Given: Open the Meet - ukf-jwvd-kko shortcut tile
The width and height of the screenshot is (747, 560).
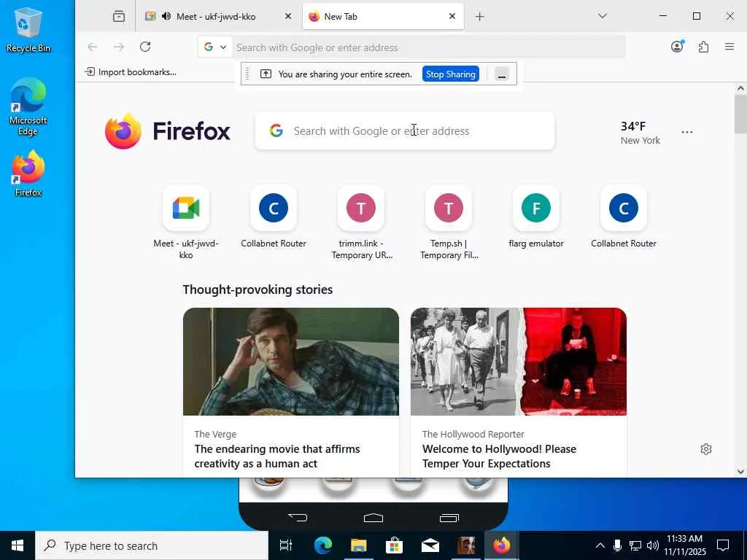Looking at the screenshot, I should [x=186, y=223].
